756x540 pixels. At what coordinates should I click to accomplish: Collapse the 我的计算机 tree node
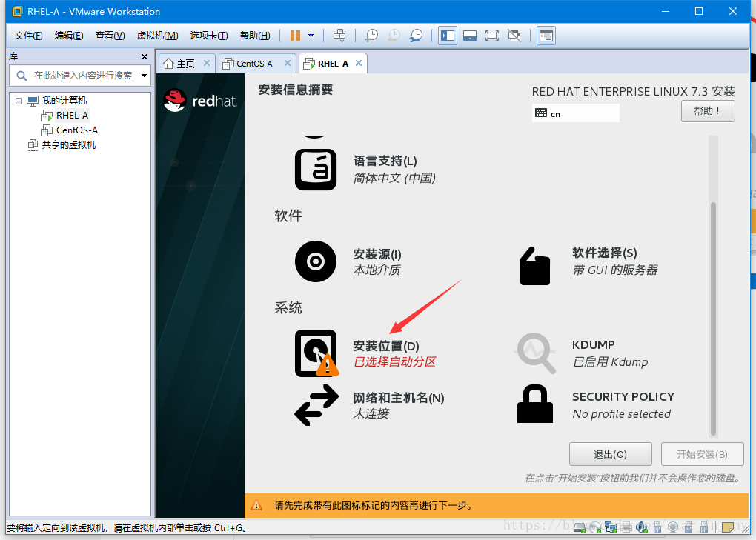point(19,101)
